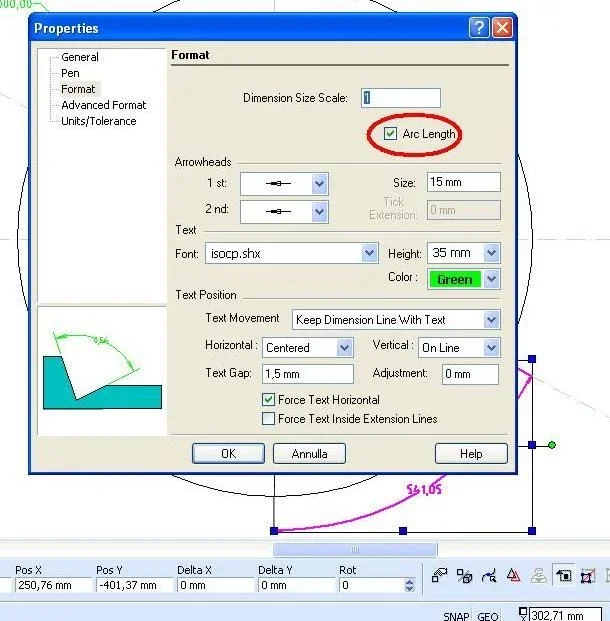Select Format in the properties tree

[78, 89]
